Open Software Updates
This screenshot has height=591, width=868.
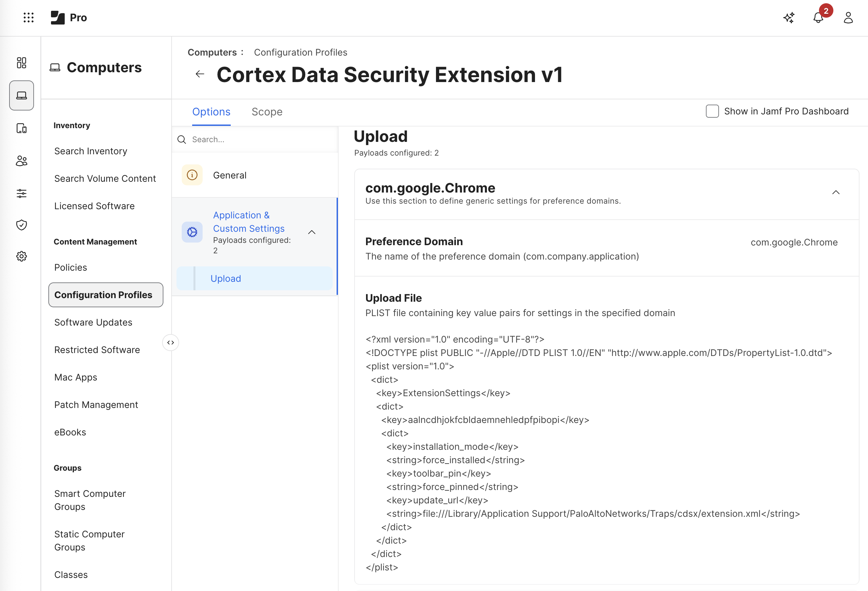(93, 322)
